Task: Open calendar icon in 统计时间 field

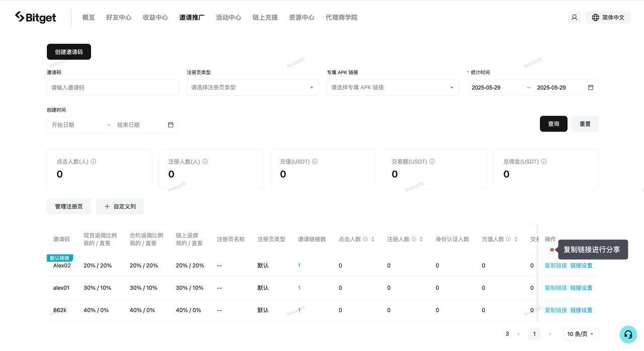Action: click(x=591, y=88)
